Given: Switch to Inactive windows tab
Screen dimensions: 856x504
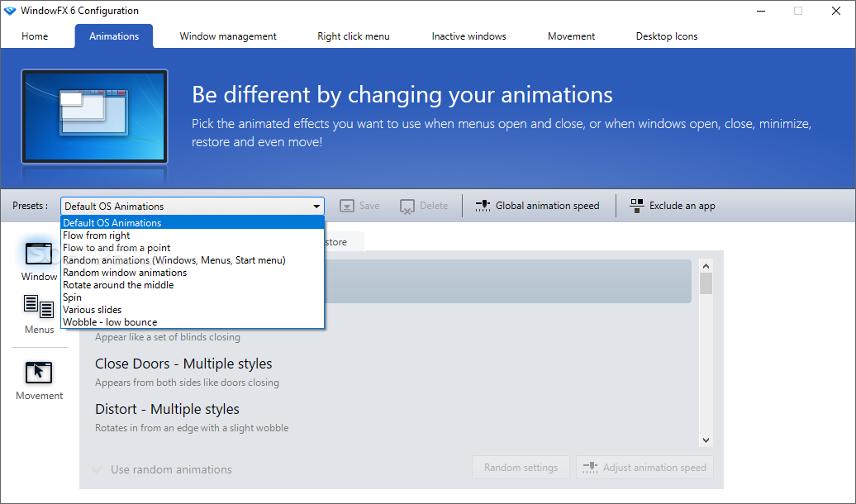Looking at the screenshot, I should (x=468, y=36).
